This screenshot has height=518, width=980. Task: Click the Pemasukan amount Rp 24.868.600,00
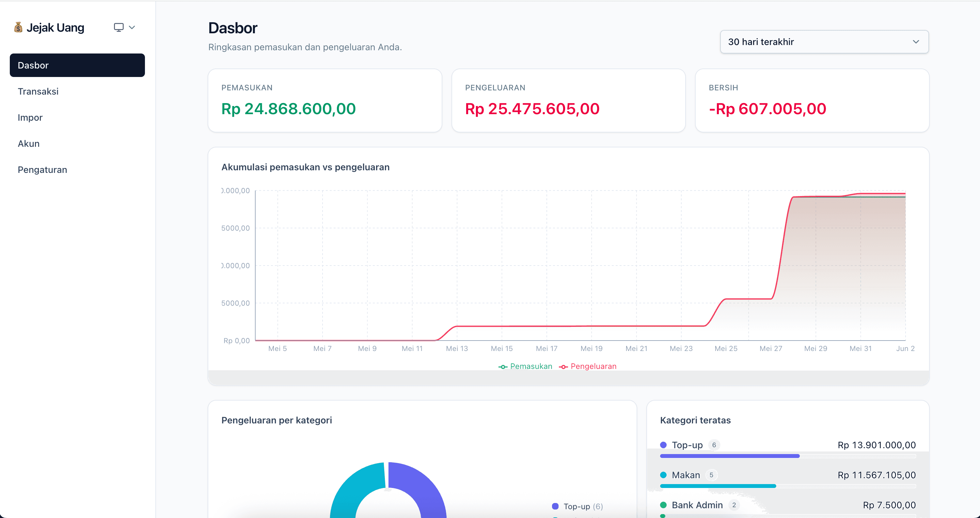289,109
